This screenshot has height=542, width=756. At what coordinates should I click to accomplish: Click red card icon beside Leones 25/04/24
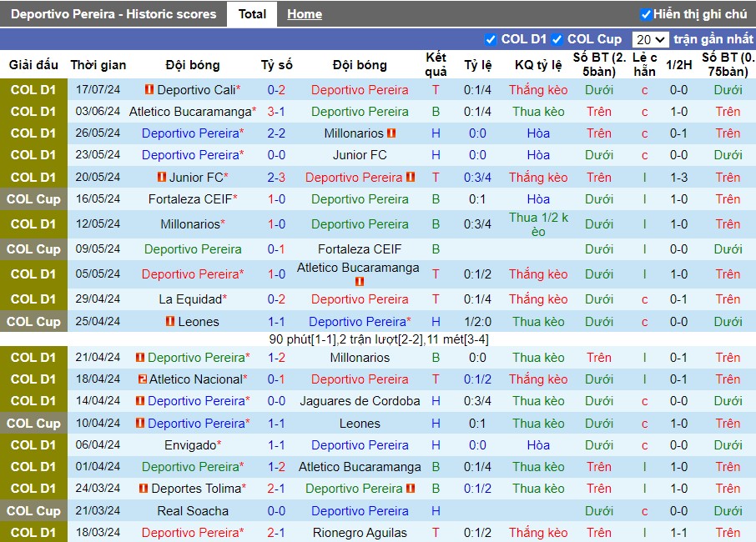tap(170, 321)
